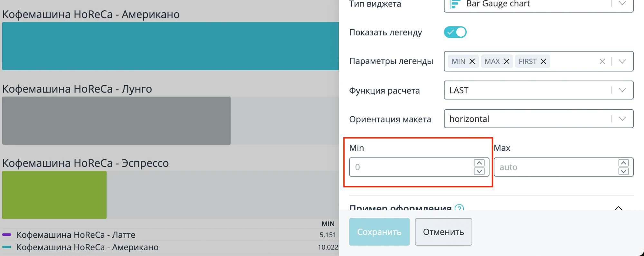644x256 pixels.
Task: Remove the FIRST legend parameter tag
Action: (543, 61)
